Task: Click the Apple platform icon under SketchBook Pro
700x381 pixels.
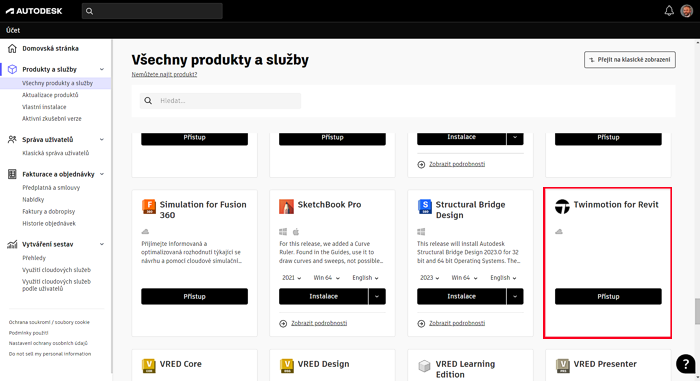Action: [x=296, y=232]
